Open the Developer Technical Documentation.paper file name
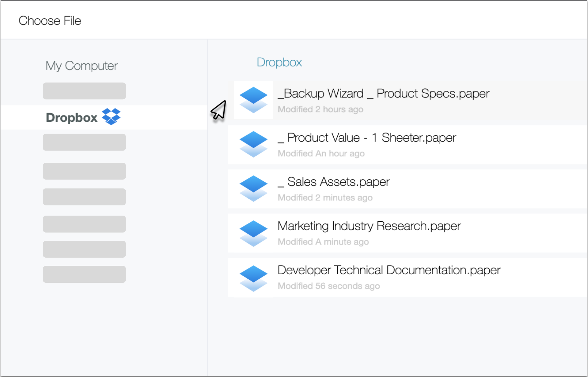Viewport: 588px width, 377px height. pyautogui.click(x=388, y=270)
